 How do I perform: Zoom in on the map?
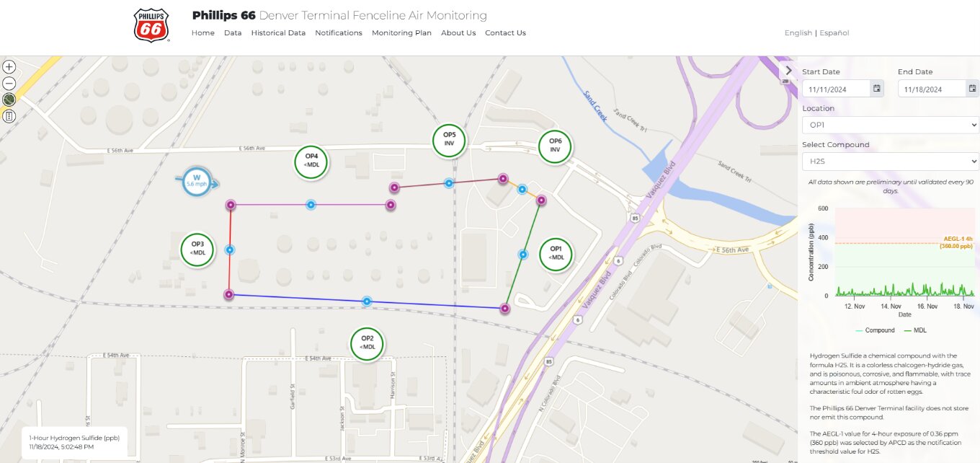[x=9, y=67]
